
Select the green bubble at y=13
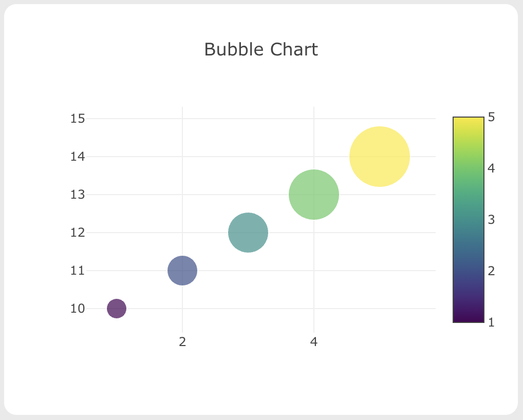(314, 195)
